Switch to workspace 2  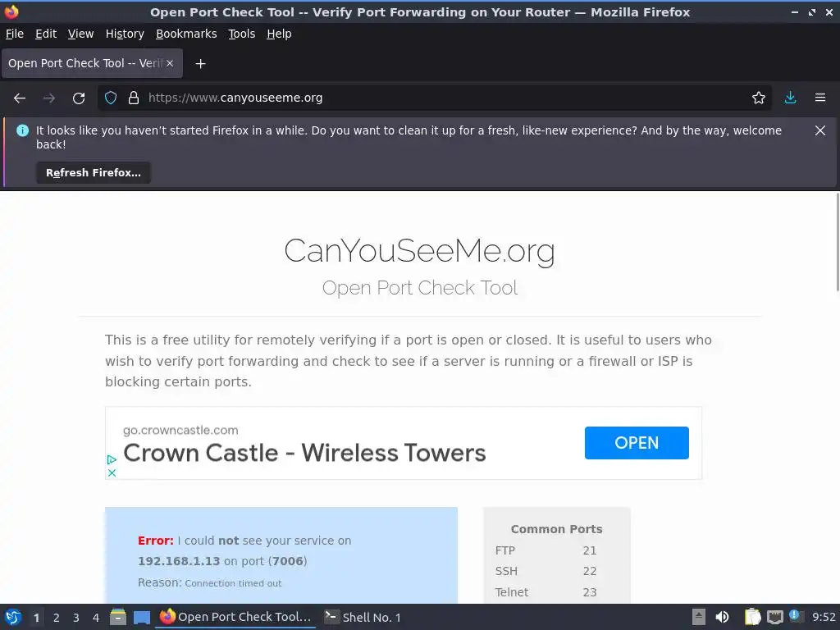tap(57, 618)
